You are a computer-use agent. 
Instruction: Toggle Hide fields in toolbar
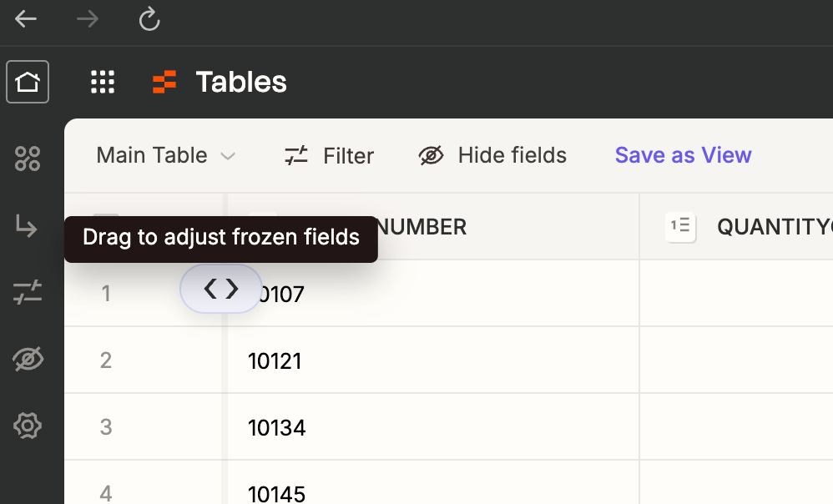pos(492,155)
